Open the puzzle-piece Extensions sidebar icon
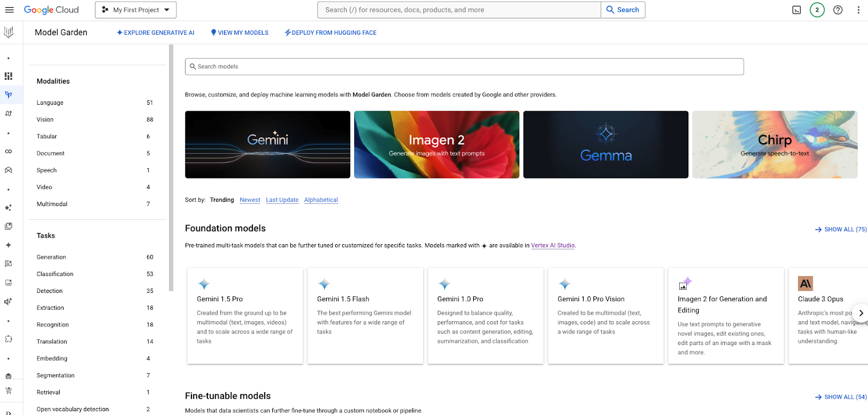This screenshot has width=868, height=415. [x=8, y=339]
